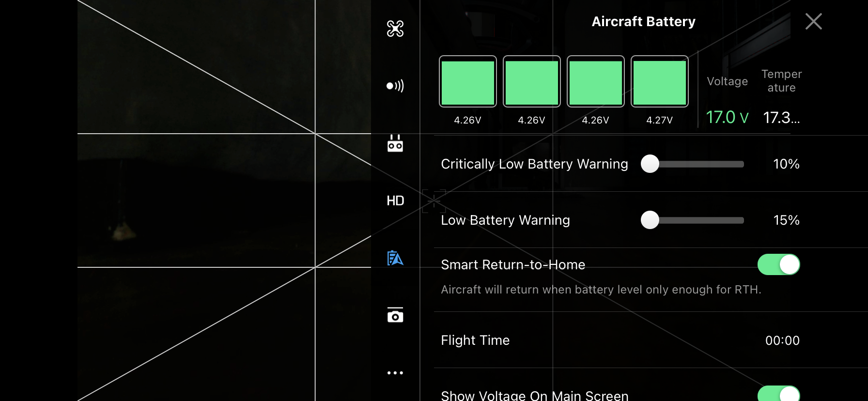Disable Smart Return-to-Home toggle
Screen dimensions: 868x401
click(779, 264)
